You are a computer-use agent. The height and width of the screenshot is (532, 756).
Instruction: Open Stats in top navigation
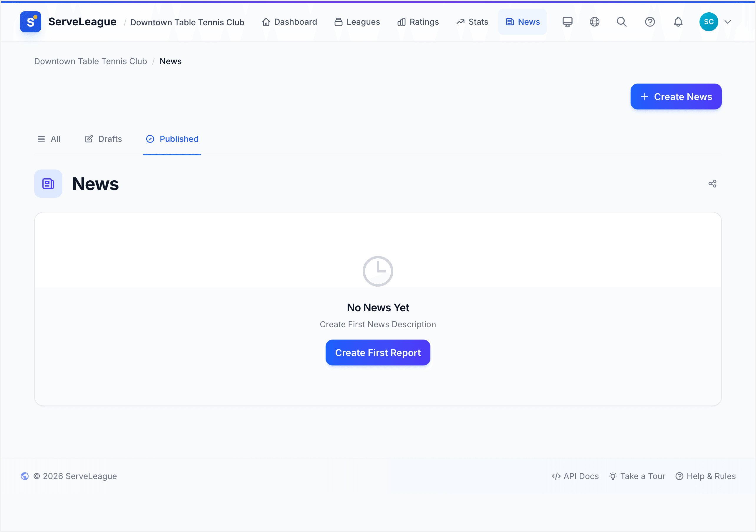click(472, 22)
